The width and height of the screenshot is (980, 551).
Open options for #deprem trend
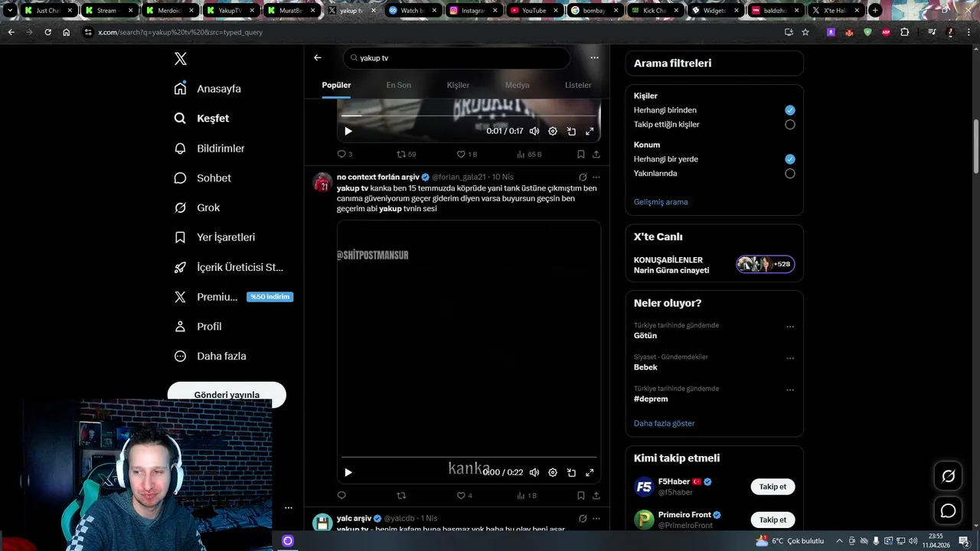tap(790, 390)
